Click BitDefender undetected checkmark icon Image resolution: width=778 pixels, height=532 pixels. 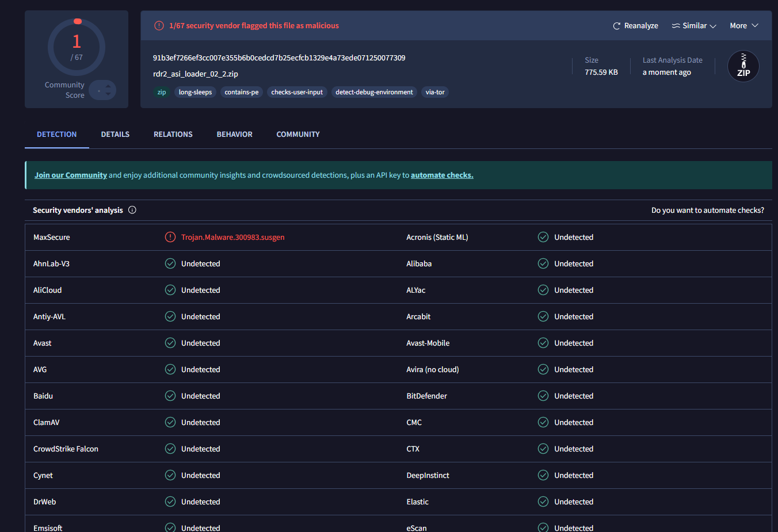coord(543,396)
